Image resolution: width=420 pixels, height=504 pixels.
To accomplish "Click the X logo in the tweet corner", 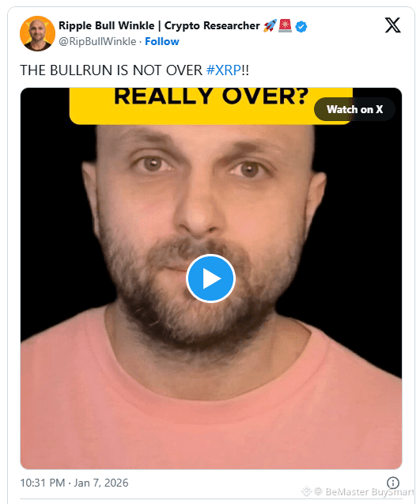I will [392, 25].
